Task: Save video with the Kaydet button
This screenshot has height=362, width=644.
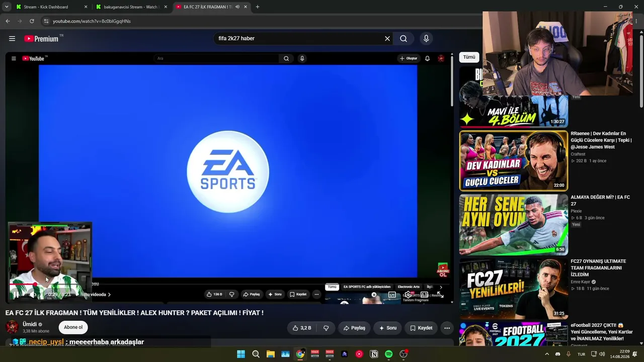Action: click(421, 328)
